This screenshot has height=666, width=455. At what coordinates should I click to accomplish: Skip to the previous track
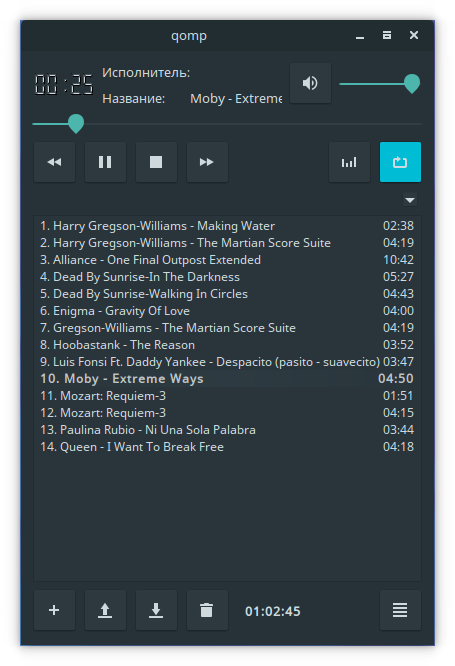[54, 162]
